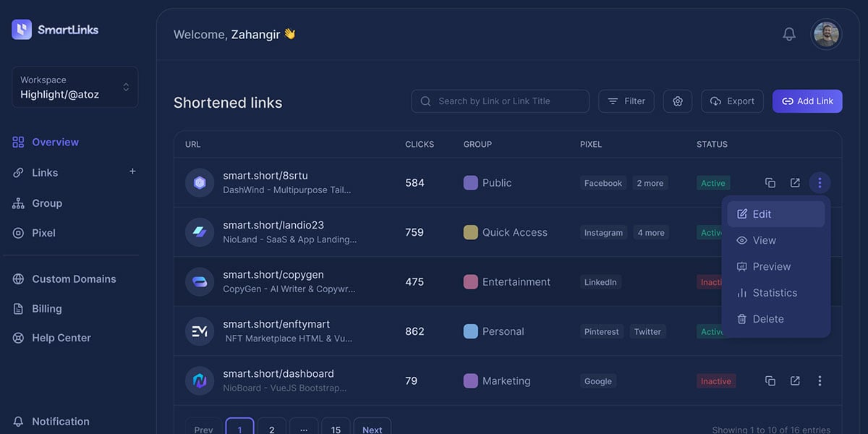Screen dimensions: 868x434
Task: Click the Export button
Action: [x=732, y=101]
